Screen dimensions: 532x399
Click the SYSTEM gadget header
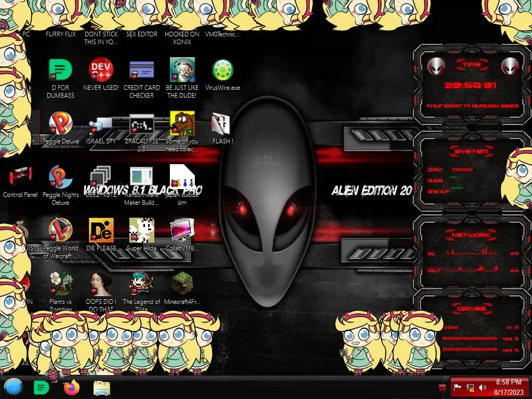[x=472, y=151]
